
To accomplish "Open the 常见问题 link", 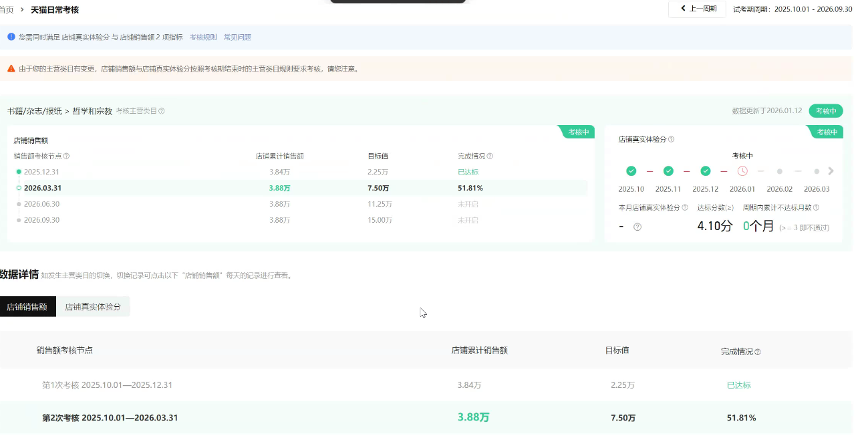I will [x=237, y=37].
